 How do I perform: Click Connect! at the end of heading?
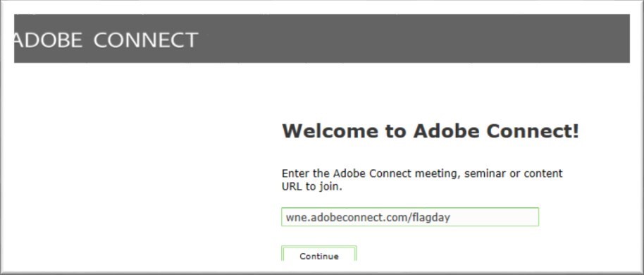[x=533, y=130]
